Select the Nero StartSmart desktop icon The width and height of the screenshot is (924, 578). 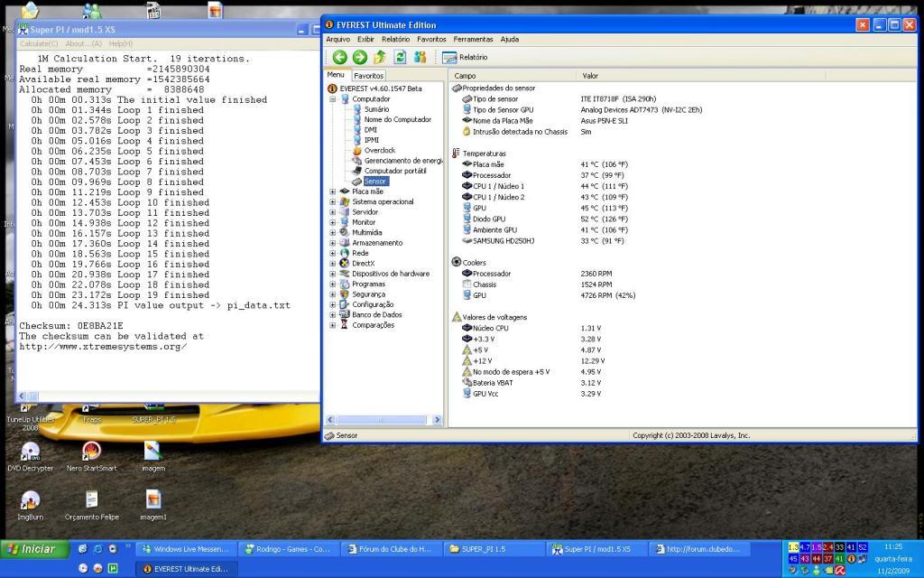(x=91, y=457)
